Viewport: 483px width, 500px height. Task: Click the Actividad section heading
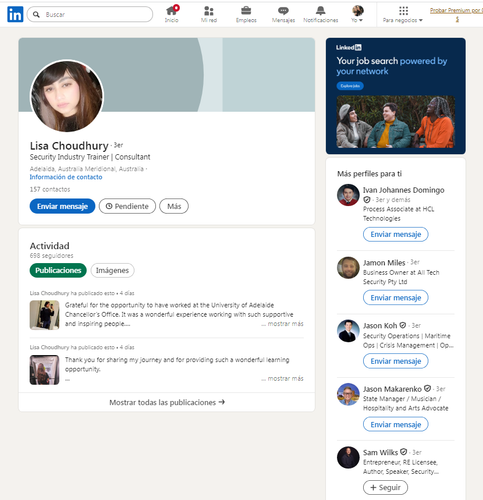tap(50, 246)
